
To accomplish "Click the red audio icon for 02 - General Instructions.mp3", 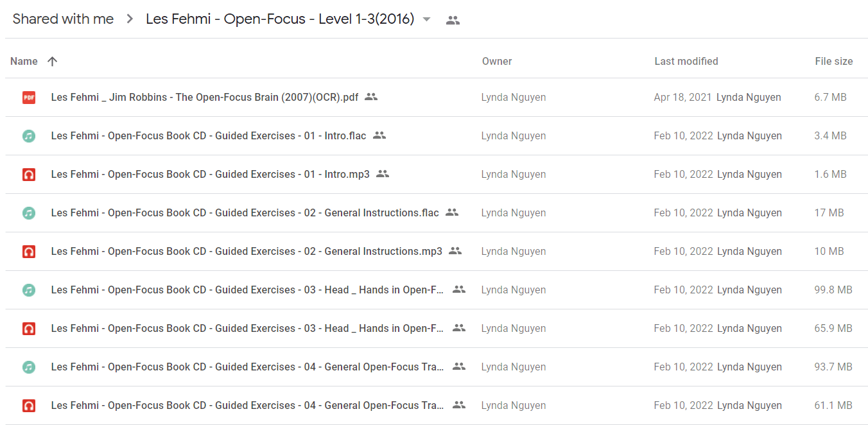I will (x=29, y=252).
